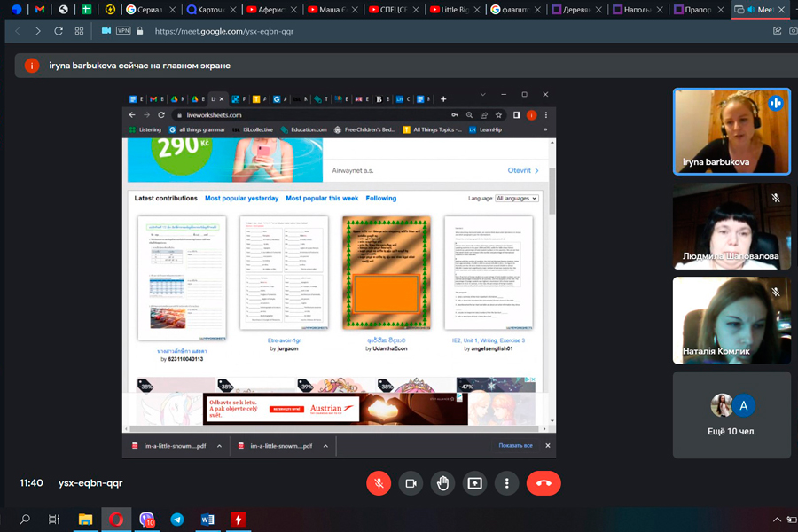The image size is (798, 532).
Task: Bookmark the page with the star icon
Action: coord(498,115)
